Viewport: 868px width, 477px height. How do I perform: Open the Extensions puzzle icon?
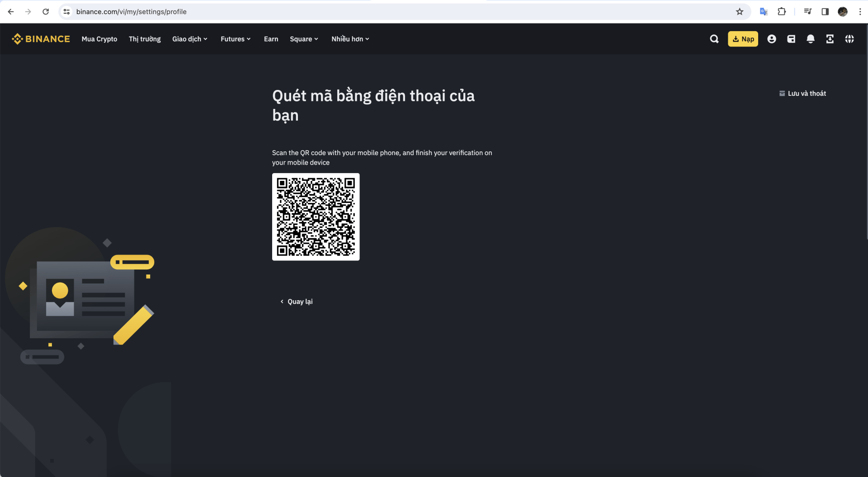pyautogui.click(x=782, y=12)
